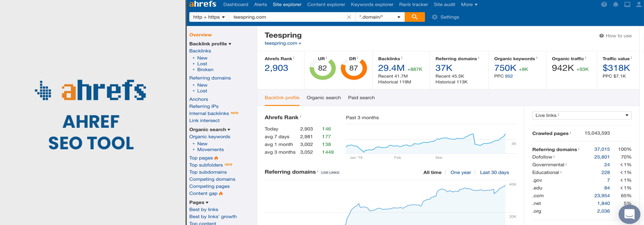Click the 25,801 Dofollow count

(x=602, y=157)
